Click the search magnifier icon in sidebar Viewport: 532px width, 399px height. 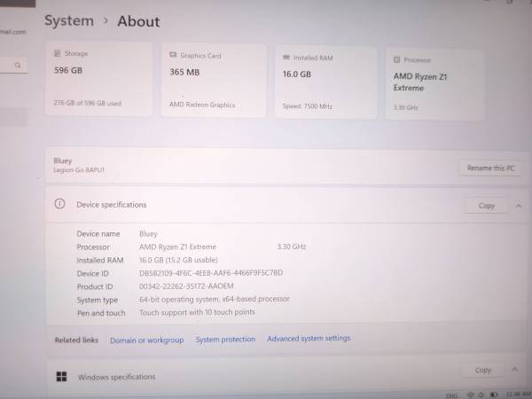[x=18, y=65]
